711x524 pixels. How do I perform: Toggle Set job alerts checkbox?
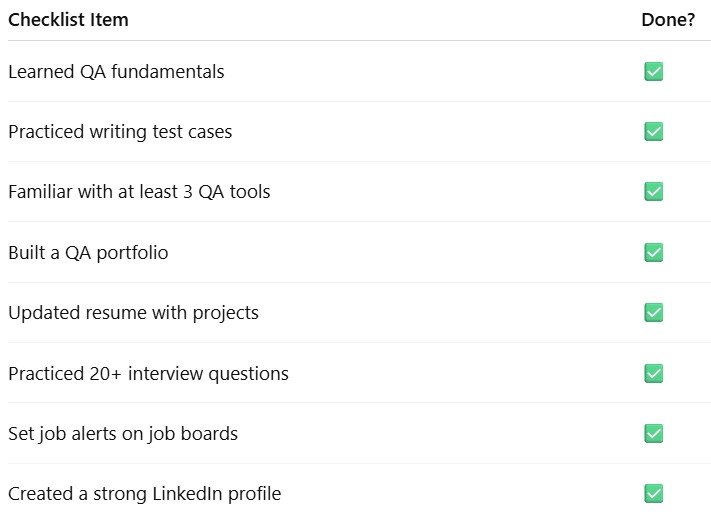(x=653, y=433)
